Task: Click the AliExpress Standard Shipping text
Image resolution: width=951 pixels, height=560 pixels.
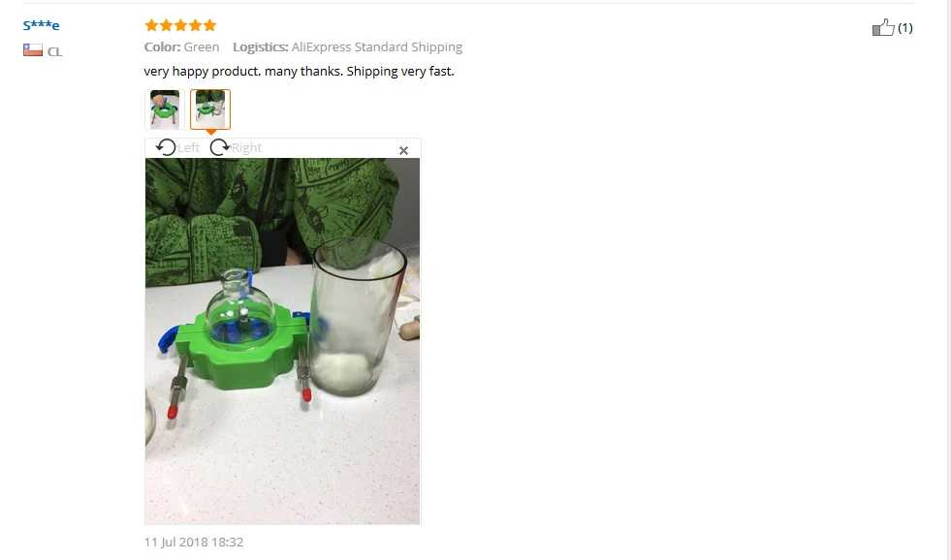Action: tap(377, 47)
